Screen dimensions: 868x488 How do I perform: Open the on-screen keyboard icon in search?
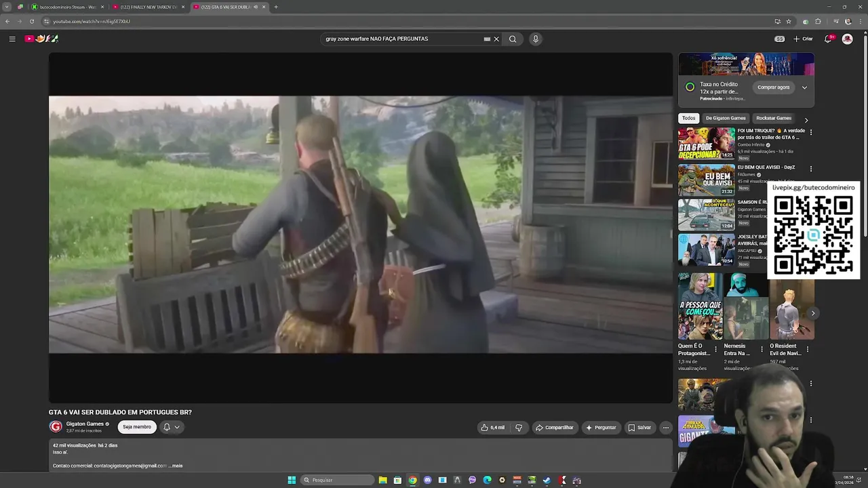coord(487,39)
